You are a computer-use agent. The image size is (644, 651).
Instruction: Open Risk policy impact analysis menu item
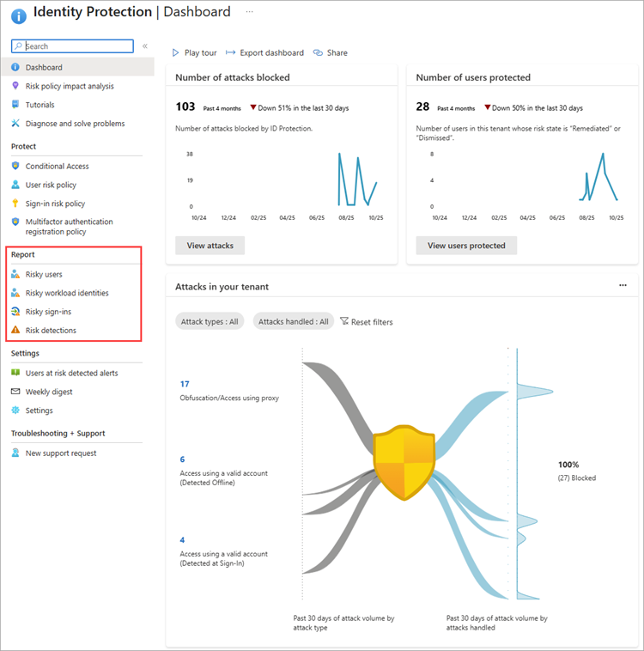[x=70, y=86]
